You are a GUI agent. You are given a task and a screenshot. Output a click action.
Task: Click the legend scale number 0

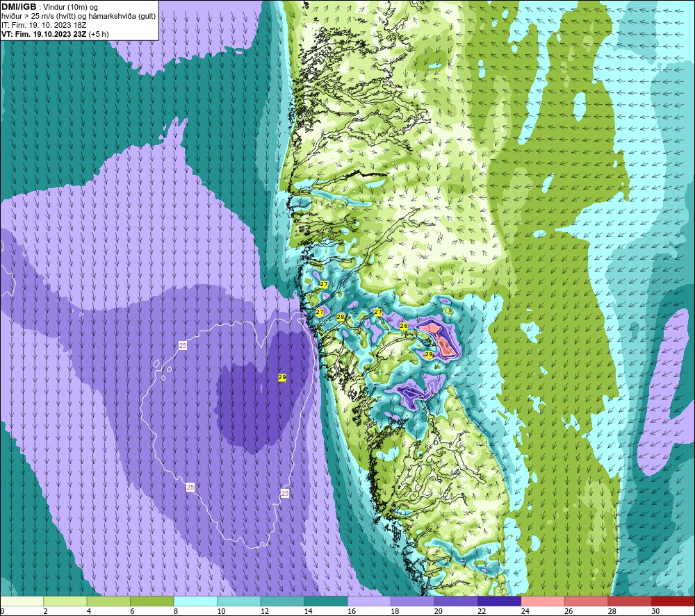coord(2,611)
